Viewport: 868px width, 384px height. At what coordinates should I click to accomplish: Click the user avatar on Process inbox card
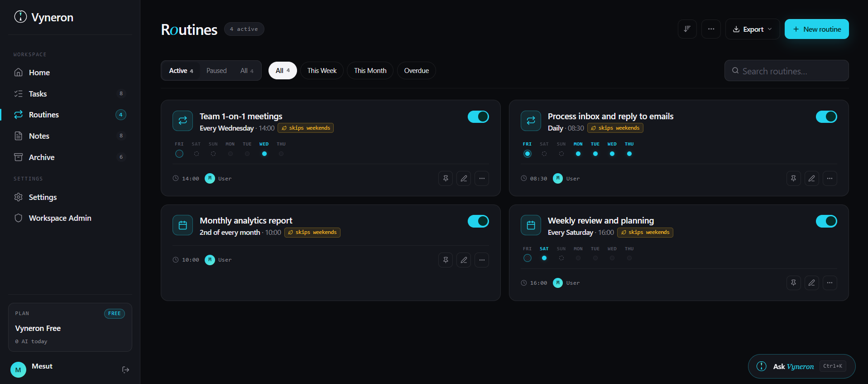coord(558,179)
